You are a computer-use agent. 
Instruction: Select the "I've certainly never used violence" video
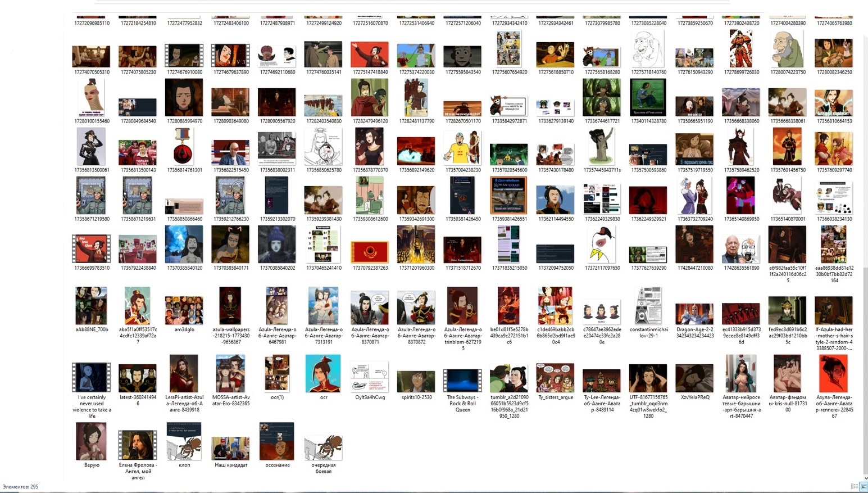(91, 377)
